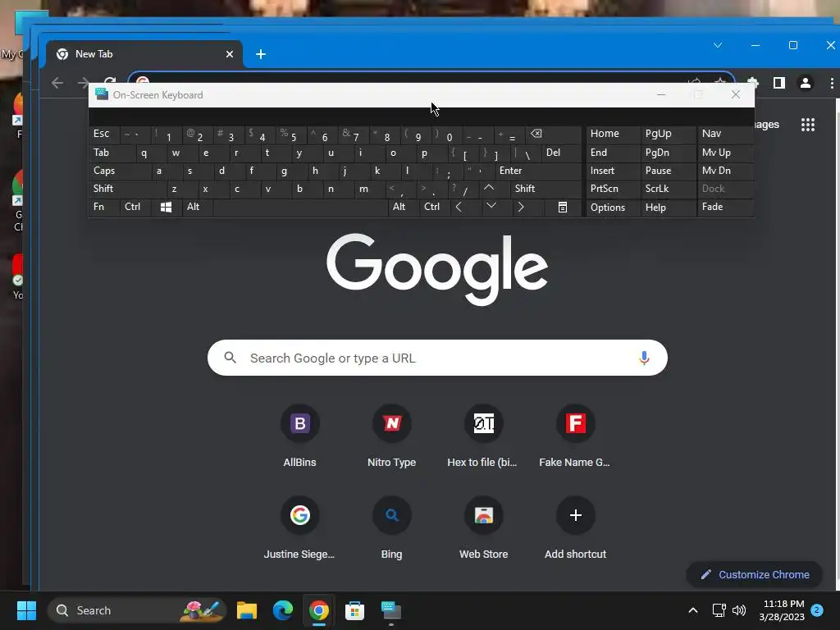The width and height of the screenshot is (840, 630).
Task: Show hidden system tray icons
Action: (x=692, y=610)
